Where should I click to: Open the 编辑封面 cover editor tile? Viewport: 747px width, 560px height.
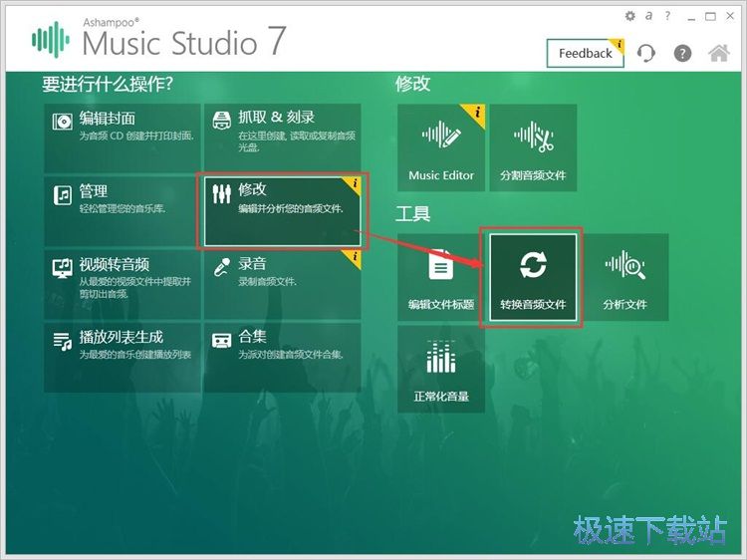(122, 139)
